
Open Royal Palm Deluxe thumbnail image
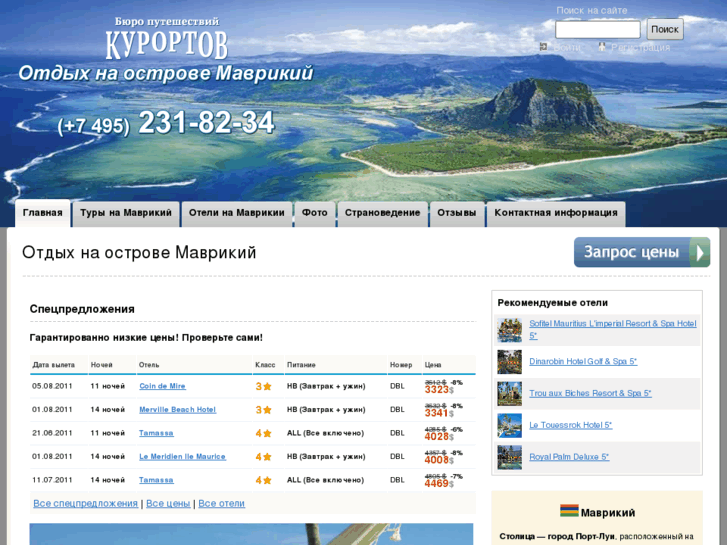pos(510,457)
